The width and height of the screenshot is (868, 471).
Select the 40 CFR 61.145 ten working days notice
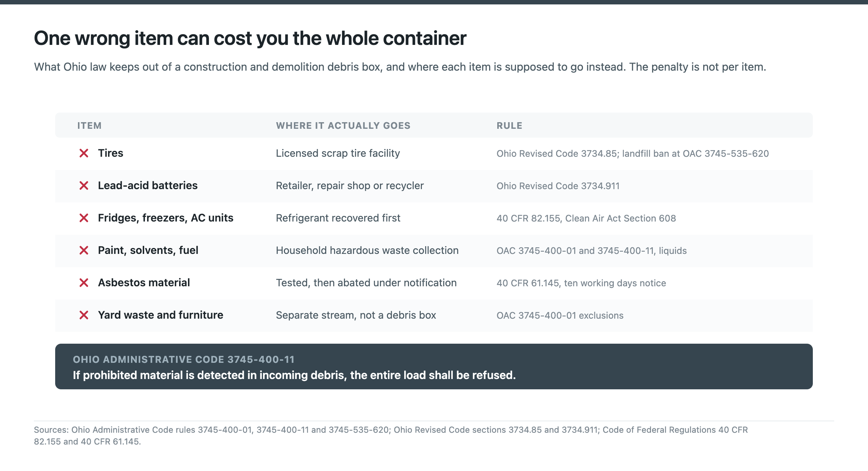coord(581,283)
